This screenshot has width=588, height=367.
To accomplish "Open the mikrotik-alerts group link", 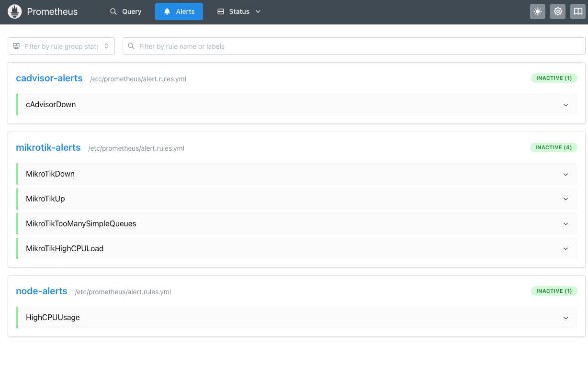I will 48,147.
